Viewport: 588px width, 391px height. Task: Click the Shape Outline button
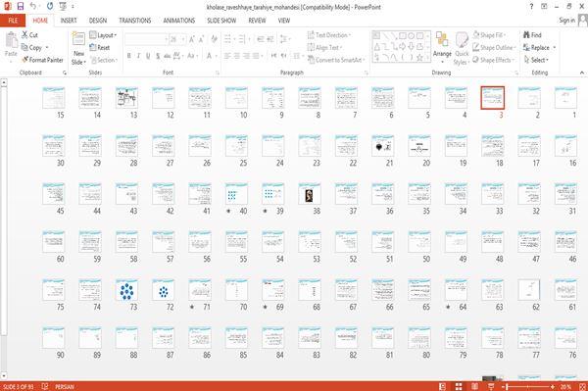click(494, 47)
